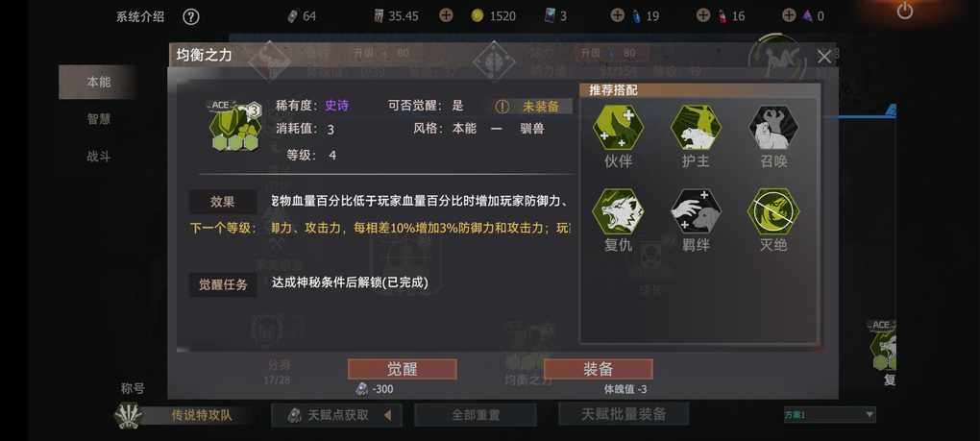Select the 羁绊 recommended talent icon

pyautogui.click(x=696, y=211)
